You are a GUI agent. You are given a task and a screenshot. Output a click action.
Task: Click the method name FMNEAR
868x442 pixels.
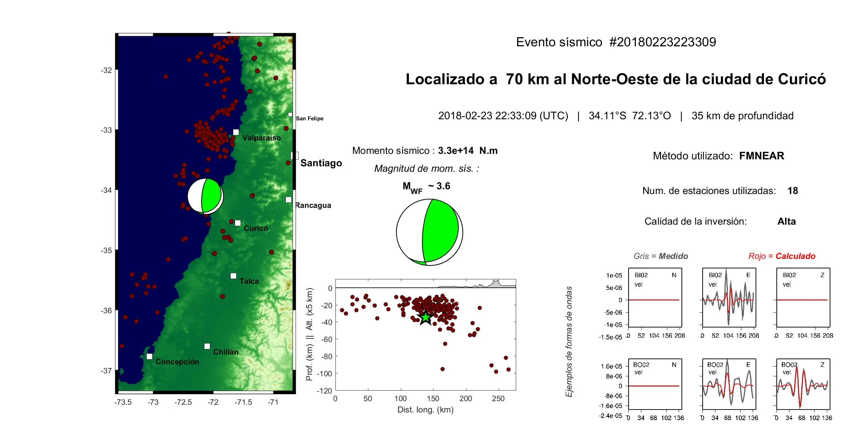pyautogui.click(x=761, y=156)
